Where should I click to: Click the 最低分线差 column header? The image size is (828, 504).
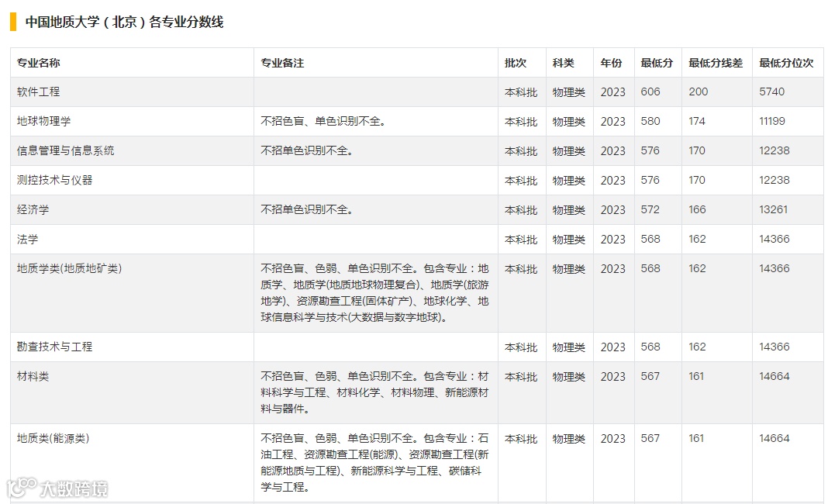pyautogui.click(x=716, y=63)
